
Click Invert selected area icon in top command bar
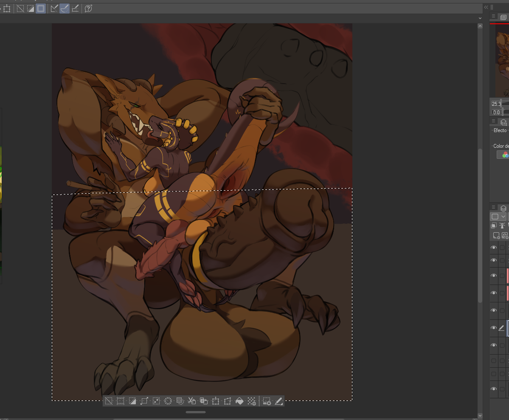(x=31, y=9)
